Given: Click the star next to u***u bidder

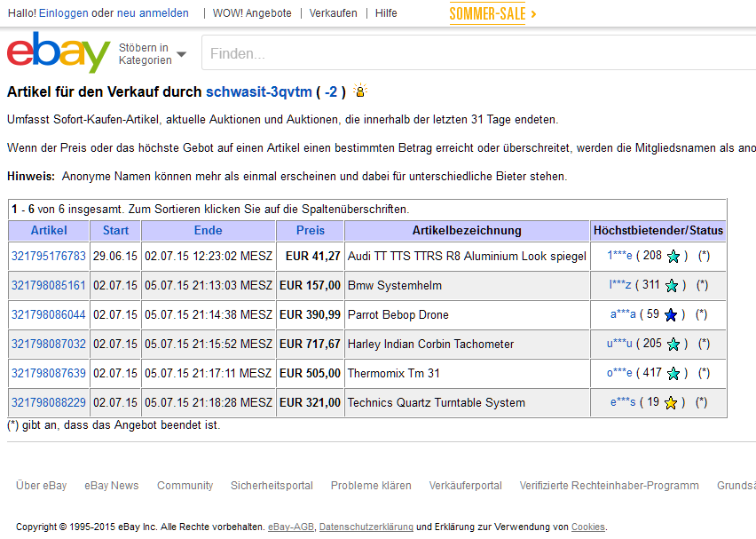Looking at the screenshot, I should (673, 345).
